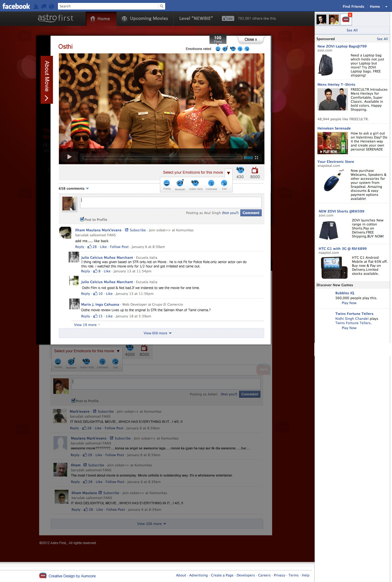Click the Facebook Search input field
This screenshot has width=392, height=582.
[x=108, y=6]
